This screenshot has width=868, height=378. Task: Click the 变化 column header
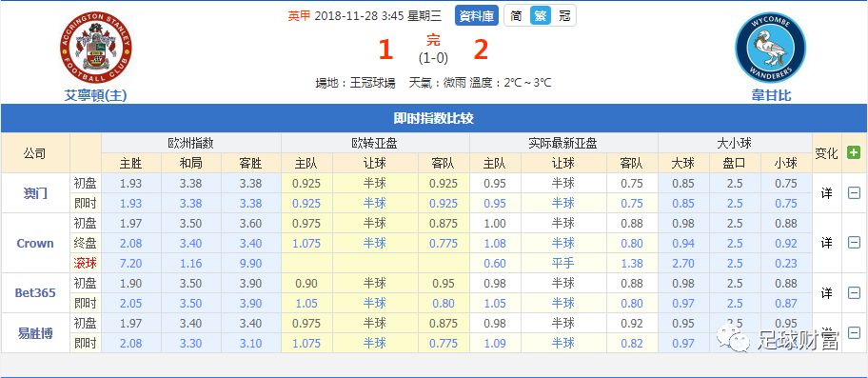coord(826,153)
